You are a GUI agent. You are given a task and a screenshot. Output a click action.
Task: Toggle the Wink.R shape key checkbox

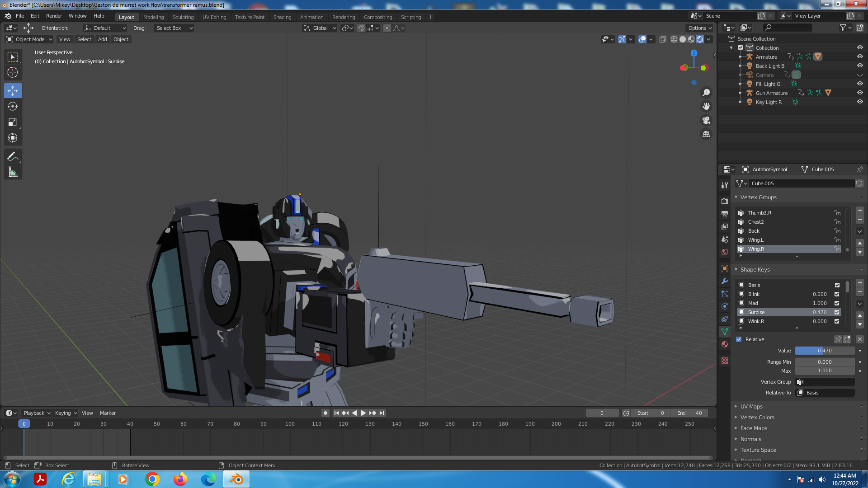(x=837, y=321)
